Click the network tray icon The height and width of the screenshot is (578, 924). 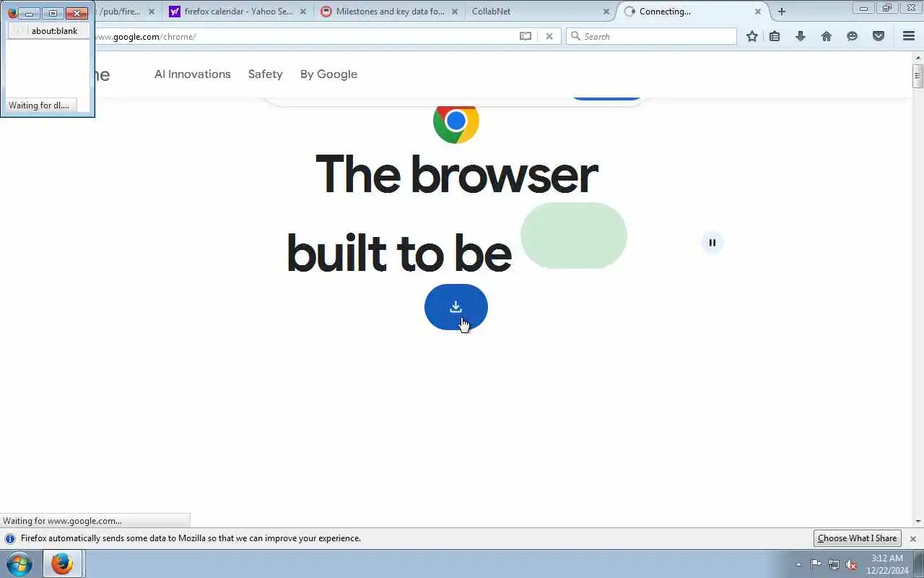click(x=834, y=564)
